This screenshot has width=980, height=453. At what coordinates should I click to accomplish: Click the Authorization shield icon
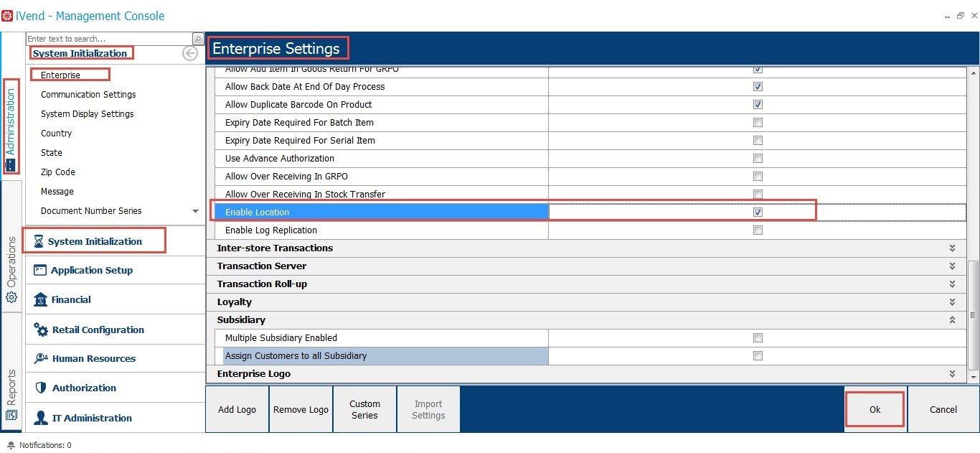click(40, 388)
